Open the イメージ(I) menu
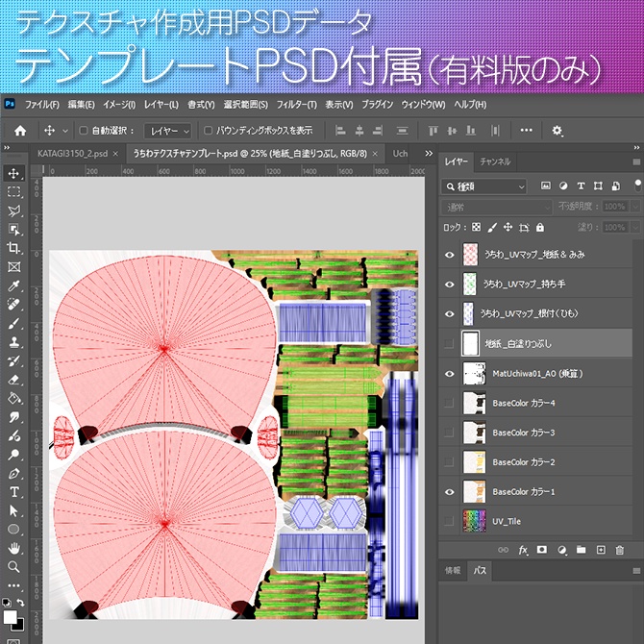Image resolution: width=644 pixels, height=644 pixels. pyautogui.click(x=119, y=105)
